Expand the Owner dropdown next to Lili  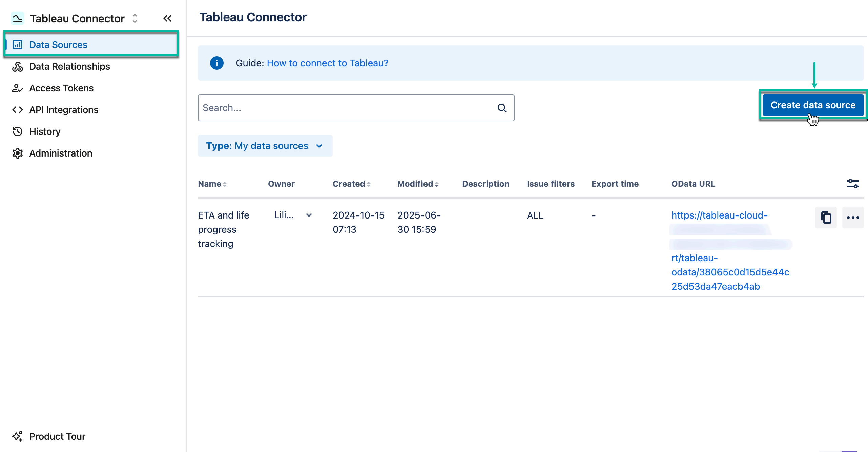[309, 215]
